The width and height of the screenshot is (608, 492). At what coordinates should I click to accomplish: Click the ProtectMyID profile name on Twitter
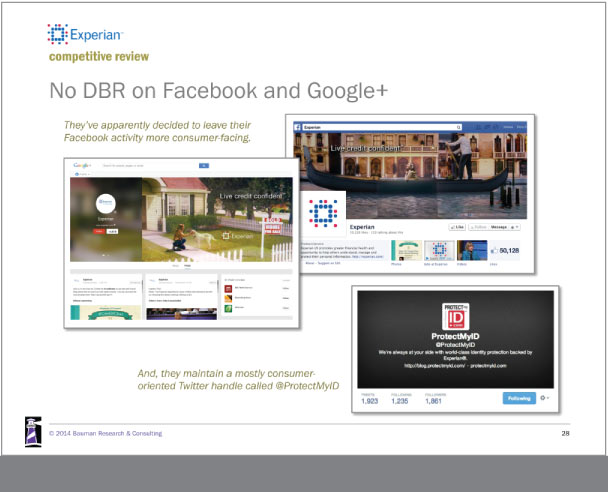pos(455,336)
